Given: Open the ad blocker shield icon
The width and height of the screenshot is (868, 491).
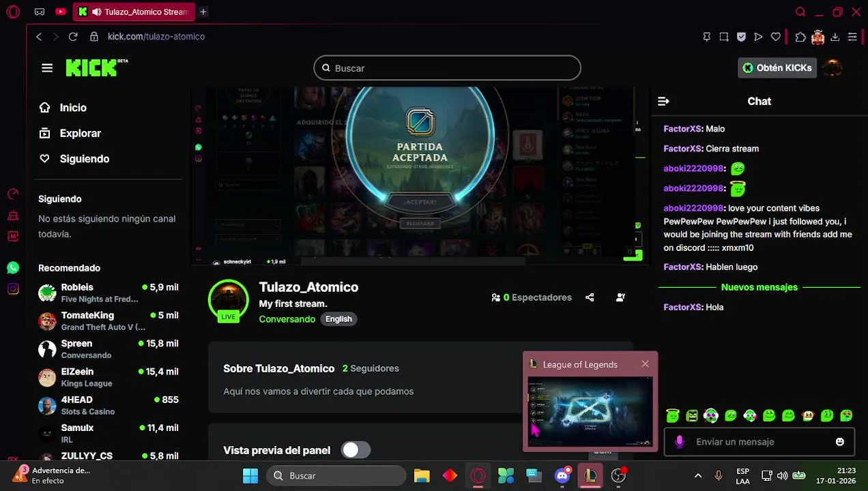Looking at the screenshot, I should (x=741, y=37).
